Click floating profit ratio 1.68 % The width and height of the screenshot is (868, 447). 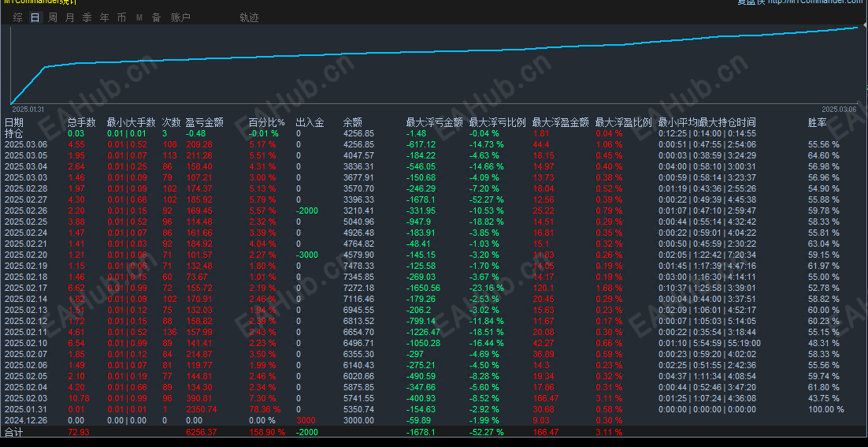point(609,288)
